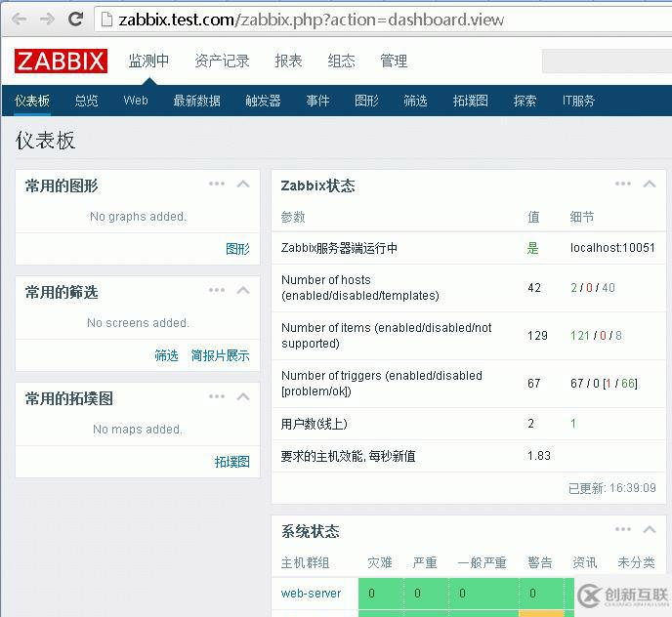Click web-server 警告 green cell
Image resolution: width=672 pixels, height=617 pixels.
click(x=541, y=594)
